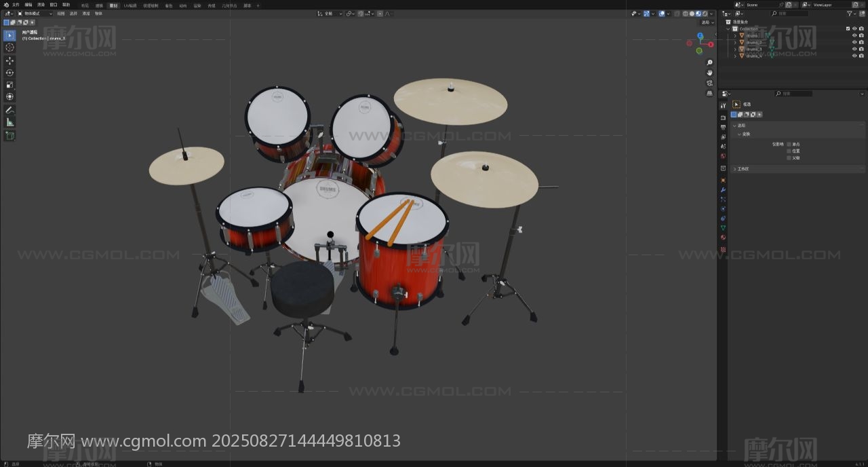868x467 pixels.
Task: Pick the Rotate tool
Action: coord(9,73)
